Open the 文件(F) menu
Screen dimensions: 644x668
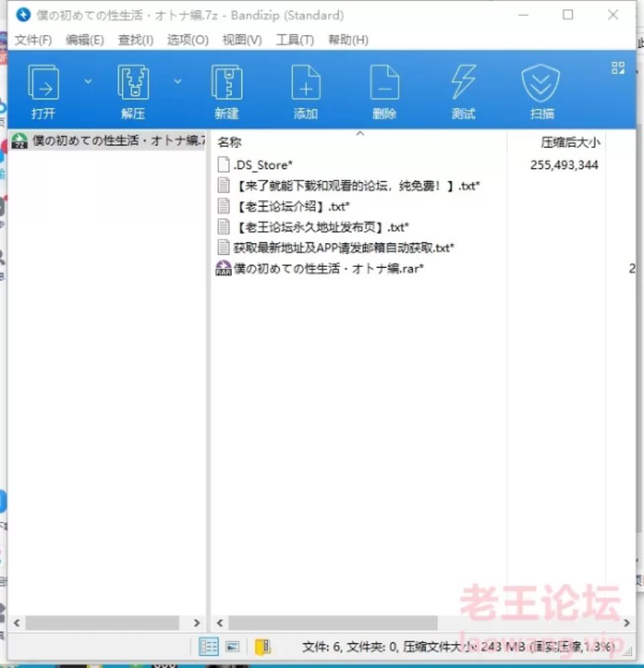34,40
